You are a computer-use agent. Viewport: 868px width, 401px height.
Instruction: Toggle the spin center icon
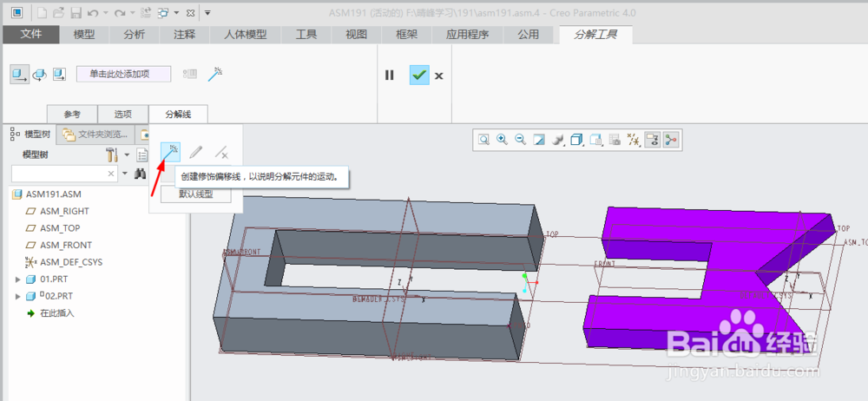[x=671, y=140]
